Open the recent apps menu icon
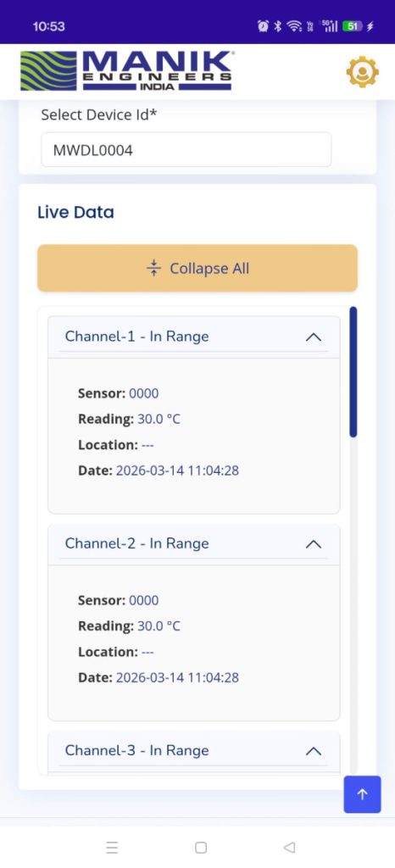The height and width of the screenshot is (868, 395). pos(112,848)
